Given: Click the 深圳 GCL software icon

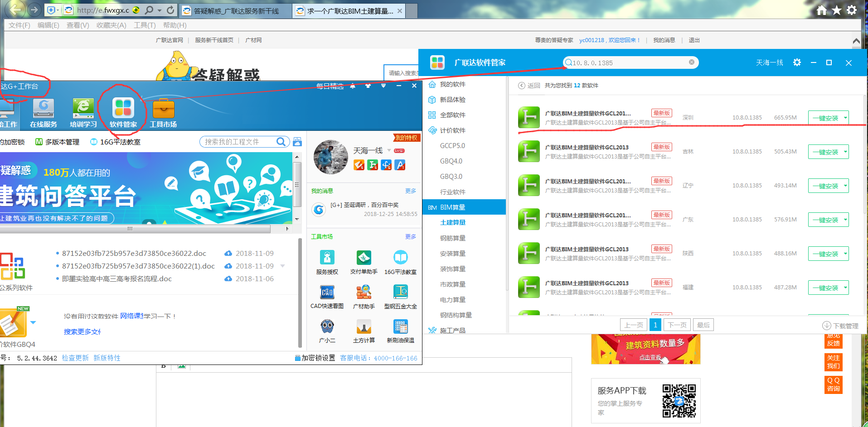Looking at the screenshot, I should point(529,118).
